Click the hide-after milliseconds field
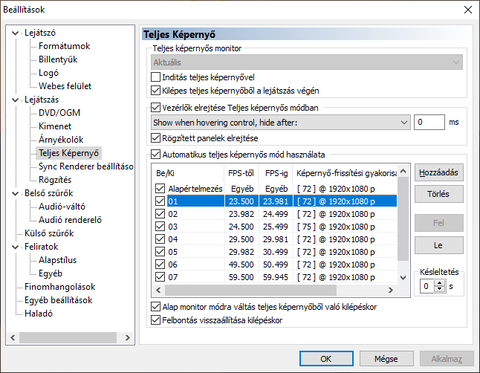480x373 pixels. [x=429, y=122]
